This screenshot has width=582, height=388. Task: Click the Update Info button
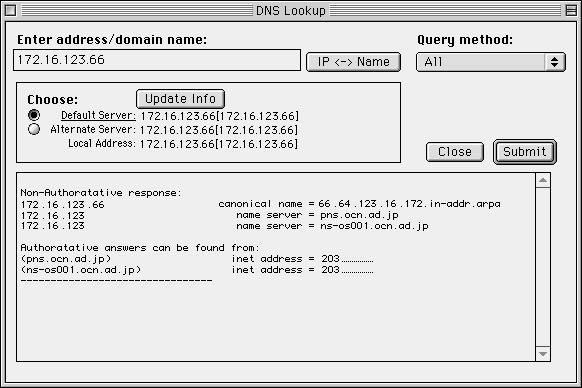pos(180,99)
